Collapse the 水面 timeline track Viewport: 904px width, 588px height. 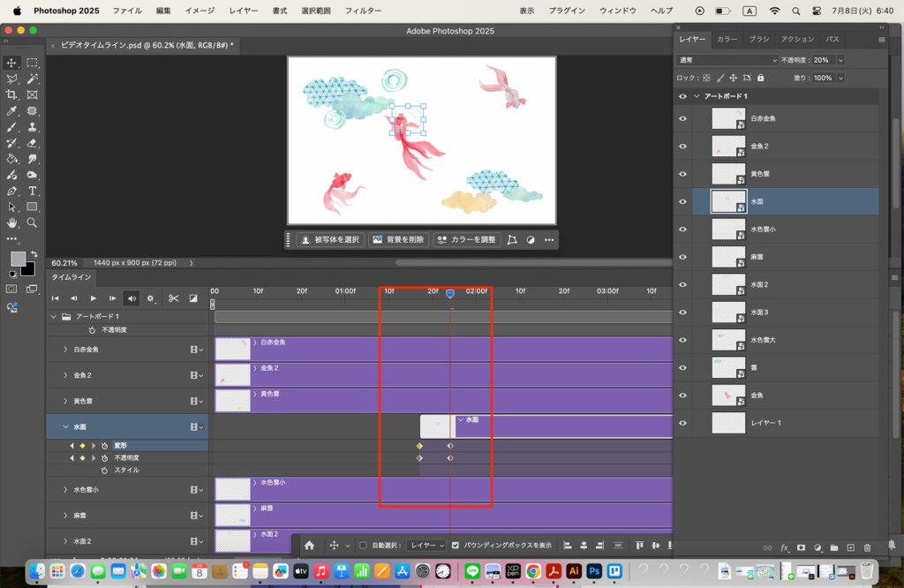(65, 427)
